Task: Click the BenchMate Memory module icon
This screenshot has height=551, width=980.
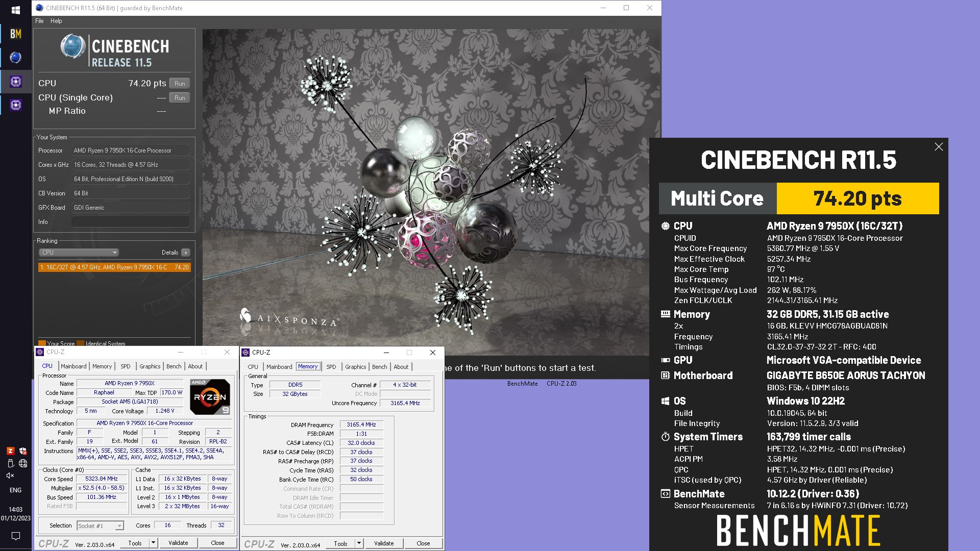Action: (666, 314)
